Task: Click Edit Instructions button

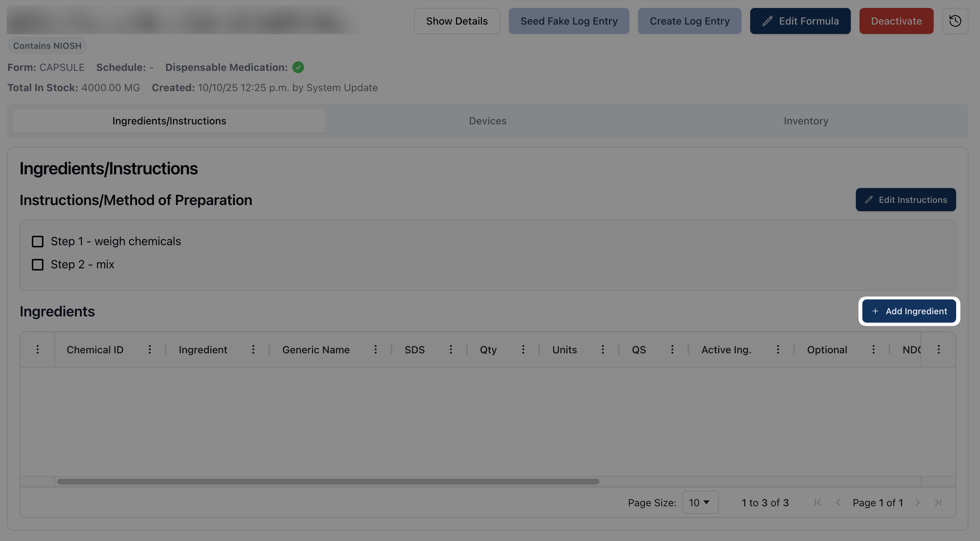Action: point(905,200)
